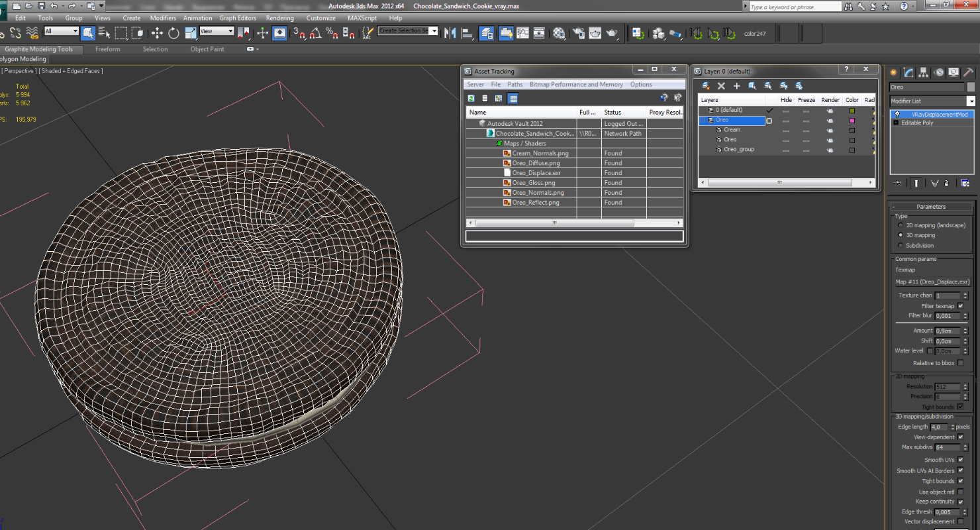980x530 pixels.
Task: Click the Mirror tool icon
Action: 450,32
